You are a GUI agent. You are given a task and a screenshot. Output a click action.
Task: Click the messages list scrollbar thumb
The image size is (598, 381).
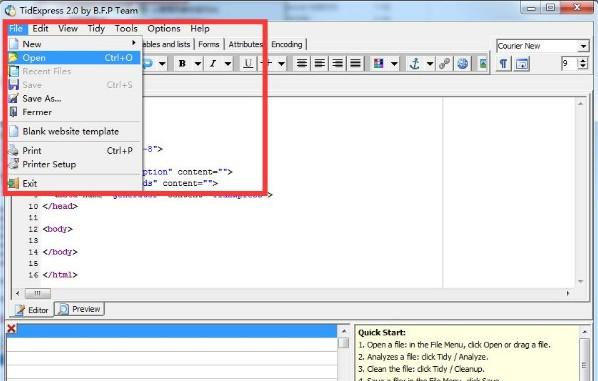(x=344, y=343)
